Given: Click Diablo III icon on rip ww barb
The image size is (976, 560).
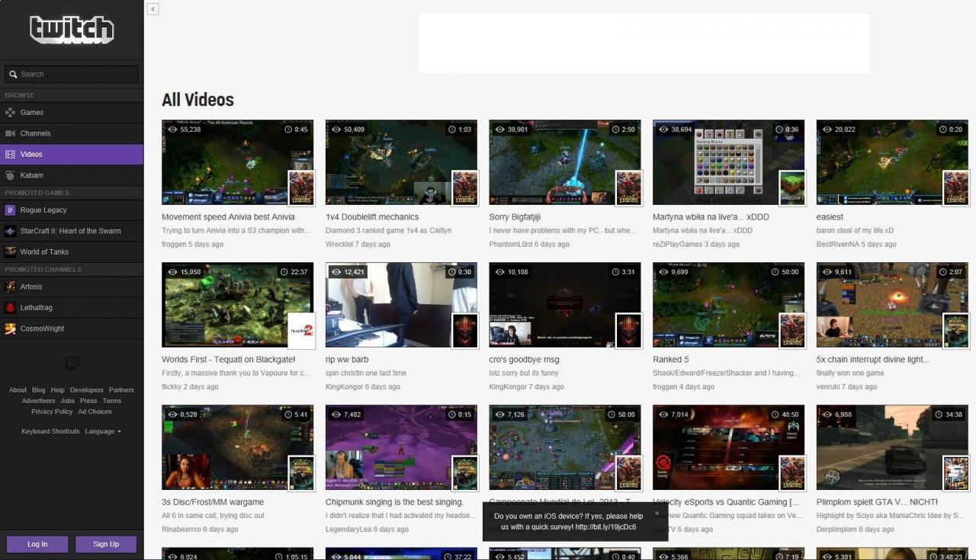Looking at the screenshot, I should click(465, 330).
